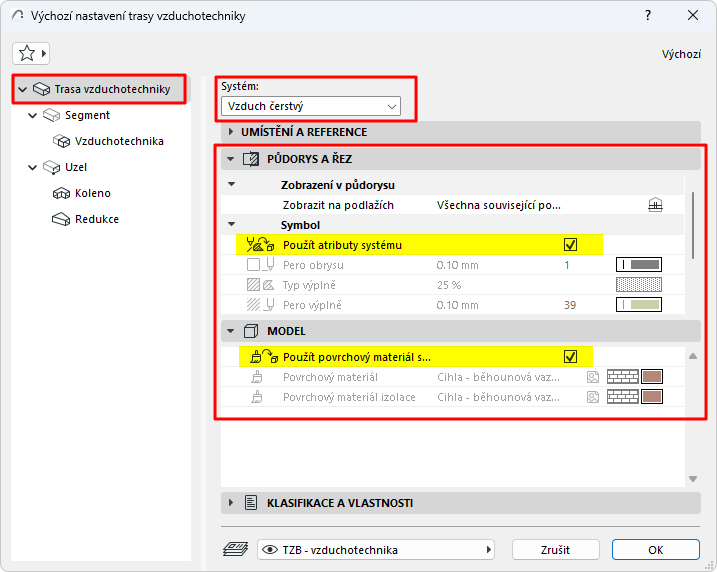717x572 pixels.
Task: Expand the Umístění a reference panel
Action: click(231, 132)
